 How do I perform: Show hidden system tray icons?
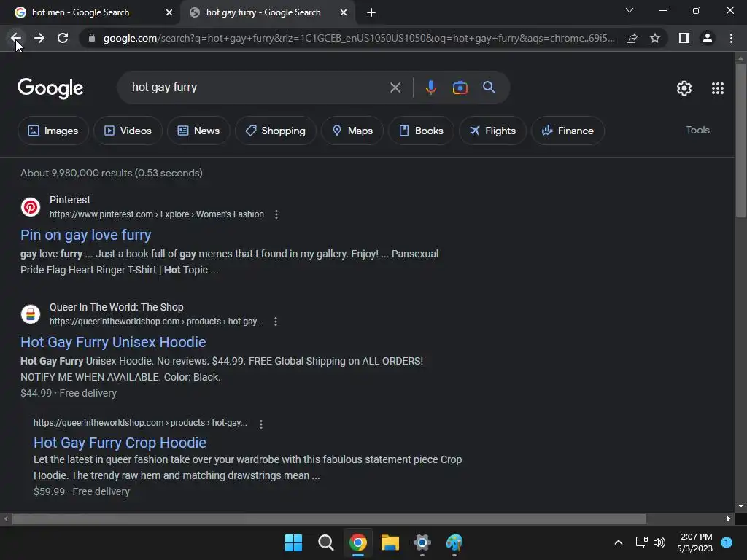(619, 542)
